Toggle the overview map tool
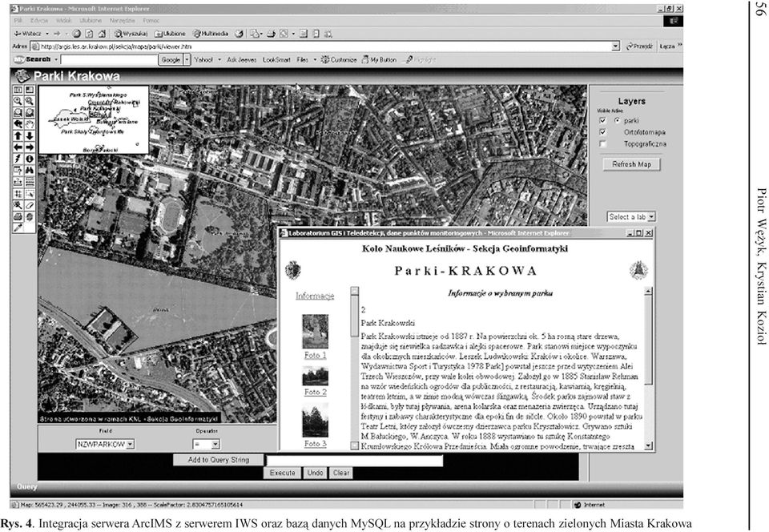 coord(30,90)
